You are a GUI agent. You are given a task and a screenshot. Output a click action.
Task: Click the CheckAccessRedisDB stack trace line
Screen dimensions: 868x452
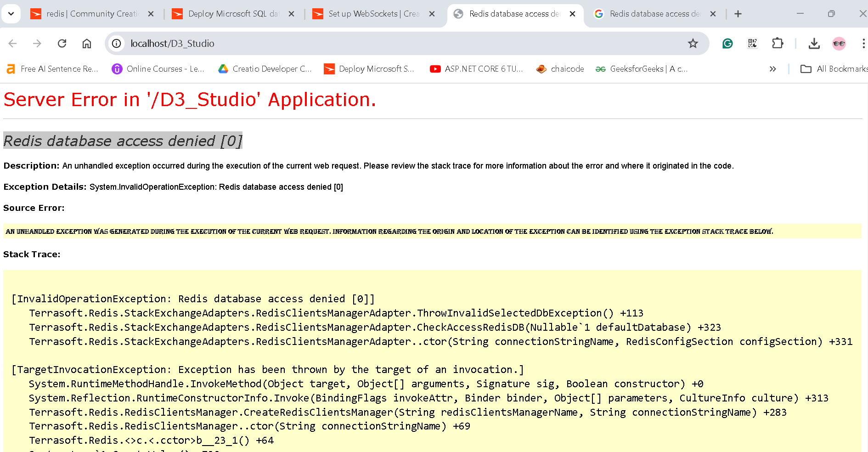[x=375, y=328]
